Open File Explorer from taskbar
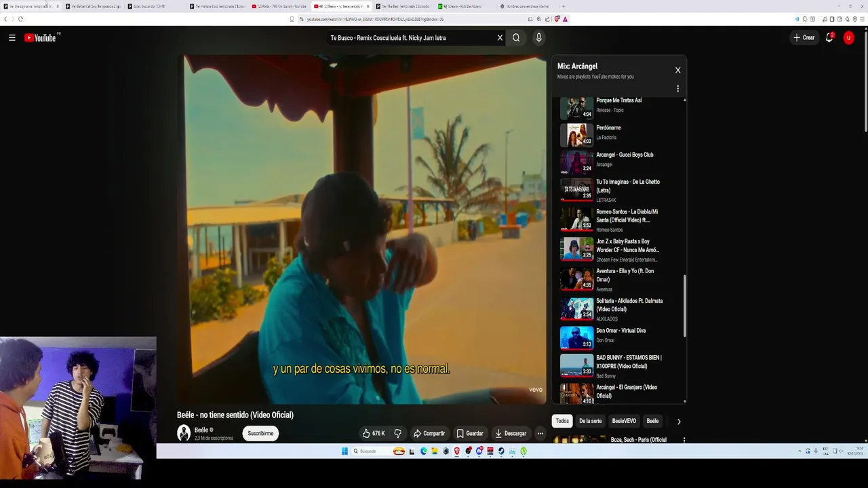The height and width of the screenshot is (488, 868). [435, 451]
